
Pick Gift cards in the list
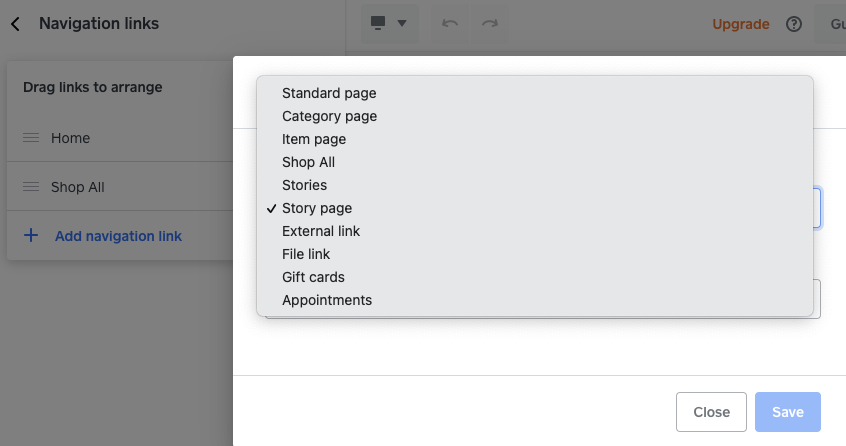pyautogui.click(x=313, y=277)
